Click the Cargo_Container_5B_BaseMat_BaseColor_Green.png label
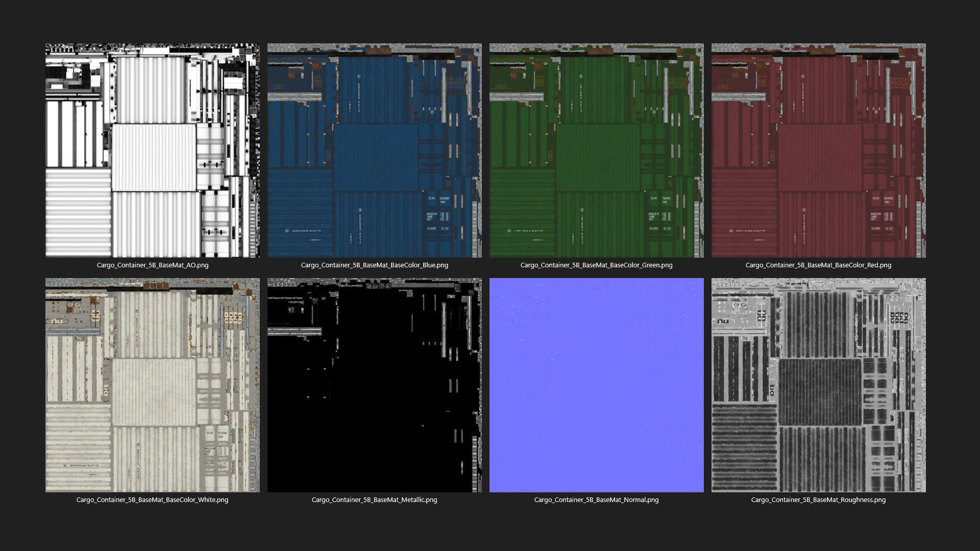Viewport: 980px width, 551px height. point(596,265)
